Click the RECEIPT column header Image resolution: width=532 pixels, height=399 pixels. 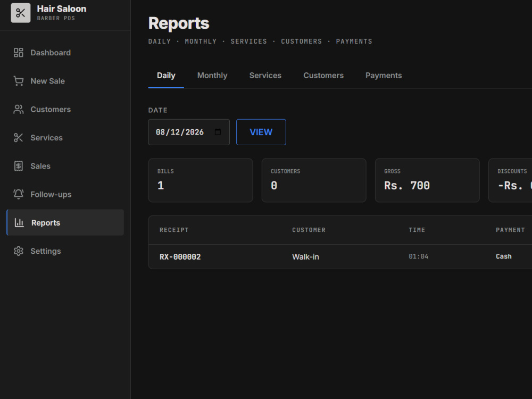[174, 230]
